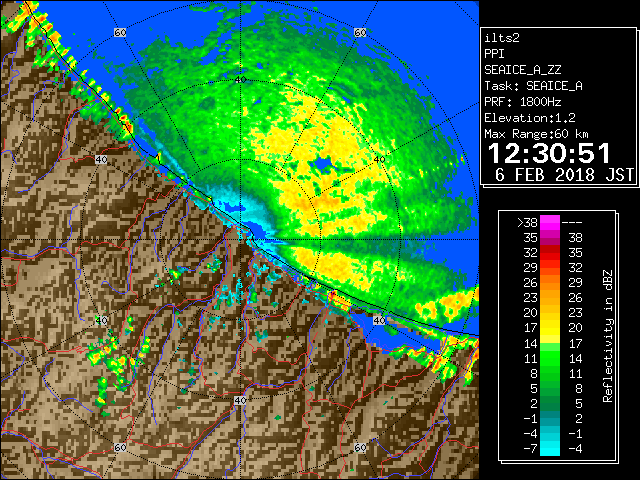Image resolution: width=640 pixels, height=480 pixels.
Task: Click the PRF: 1800Hz value
Action: click(x=523, y=102)
